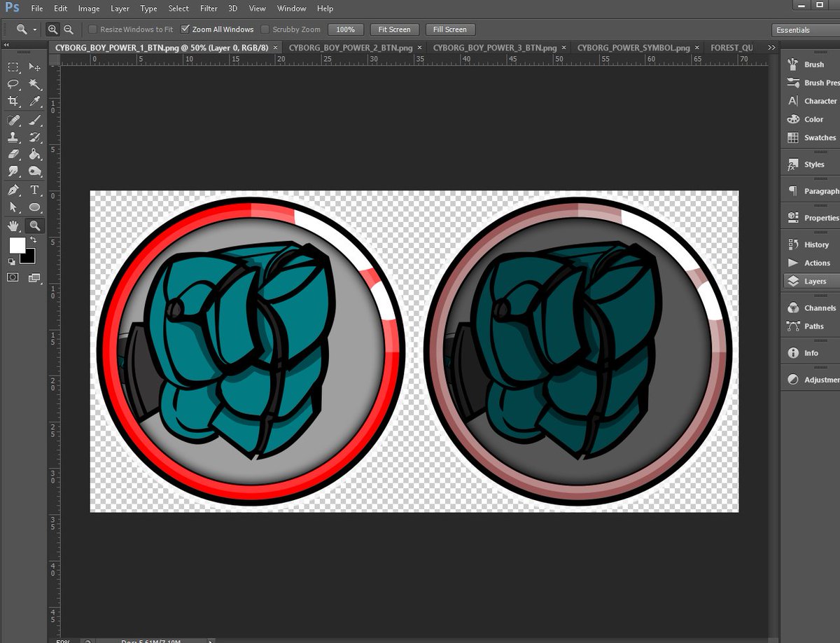The width and height of the screenshot is (840, 643).
Task: Open the Channels panel
Action: (x=811, y=307)
